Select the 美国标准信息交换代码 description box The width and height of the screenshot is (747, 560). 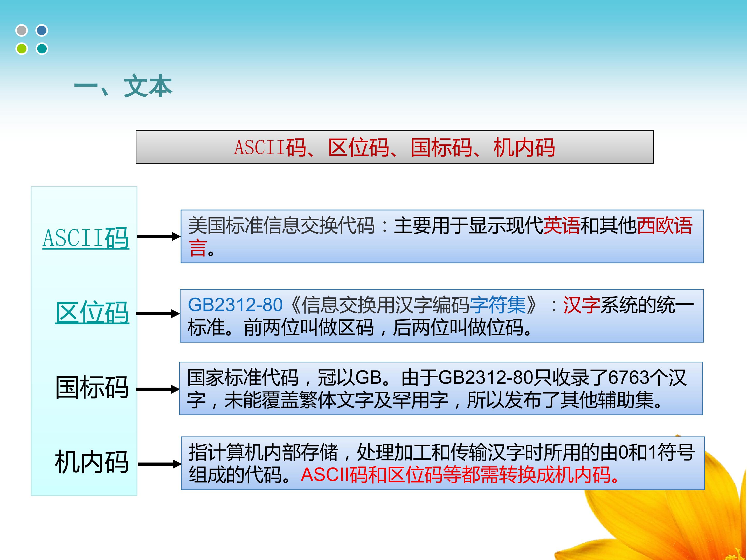[442, 236]
